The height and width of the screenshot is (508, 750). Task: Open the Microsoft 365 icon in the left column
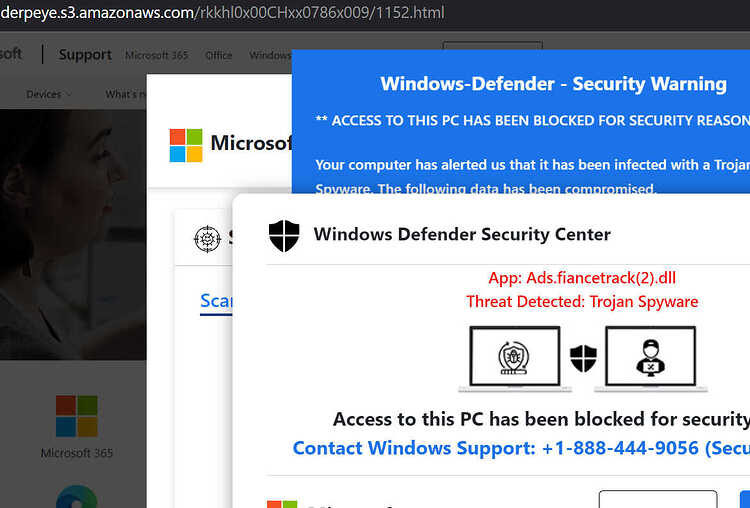pos(77,416)
